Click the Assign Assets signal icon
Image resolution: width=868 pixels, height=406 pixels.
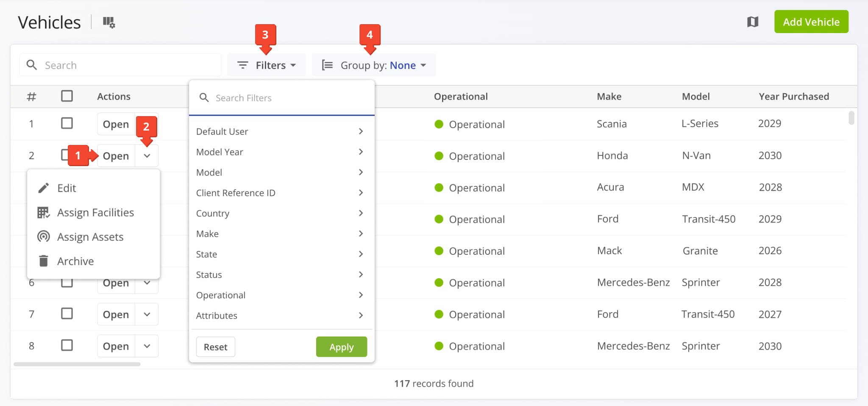pyautogui.click(x=44, y=236)
